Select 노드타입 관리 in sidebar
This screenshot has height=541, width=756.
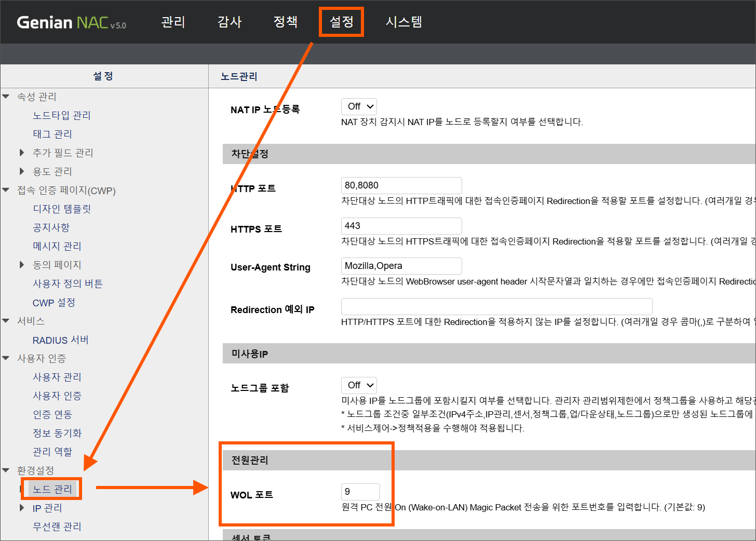(61, 115)
